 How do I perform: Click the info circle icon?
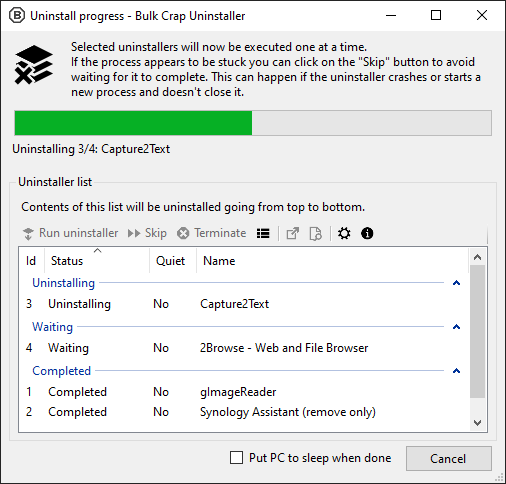(x=367, y=233)
